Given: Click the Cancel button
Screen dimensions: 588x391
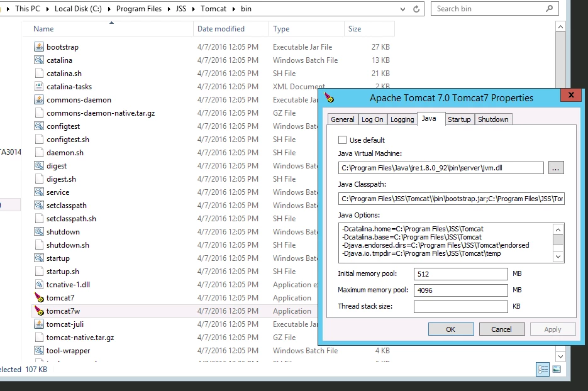Looking at the screenshot, I should point(501,329).
